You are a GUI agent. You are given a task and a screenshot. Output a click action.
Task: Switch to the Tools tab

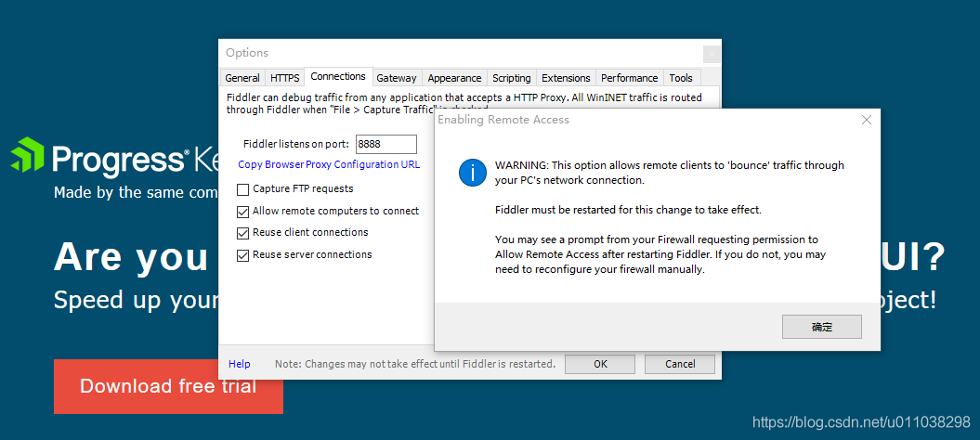tap(681, 78)
